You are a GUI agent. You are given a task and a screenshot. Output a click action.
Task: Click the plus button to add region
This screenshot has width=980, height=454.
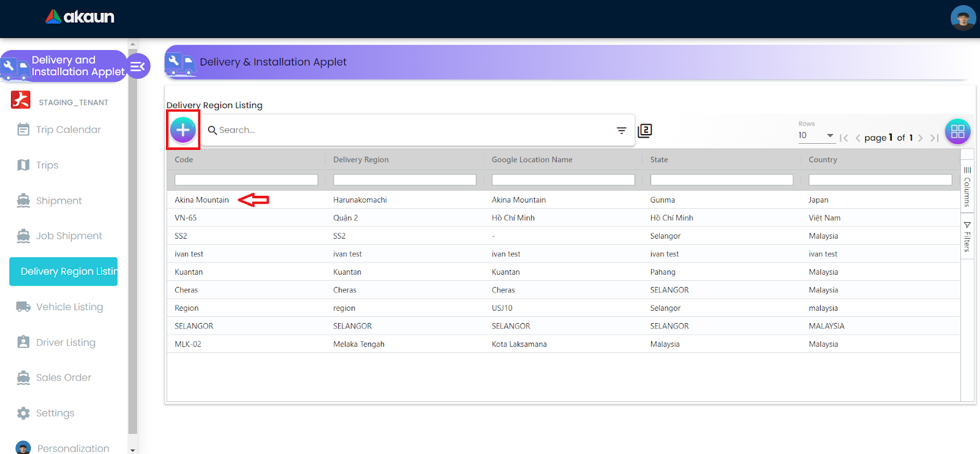coord(183,130)
